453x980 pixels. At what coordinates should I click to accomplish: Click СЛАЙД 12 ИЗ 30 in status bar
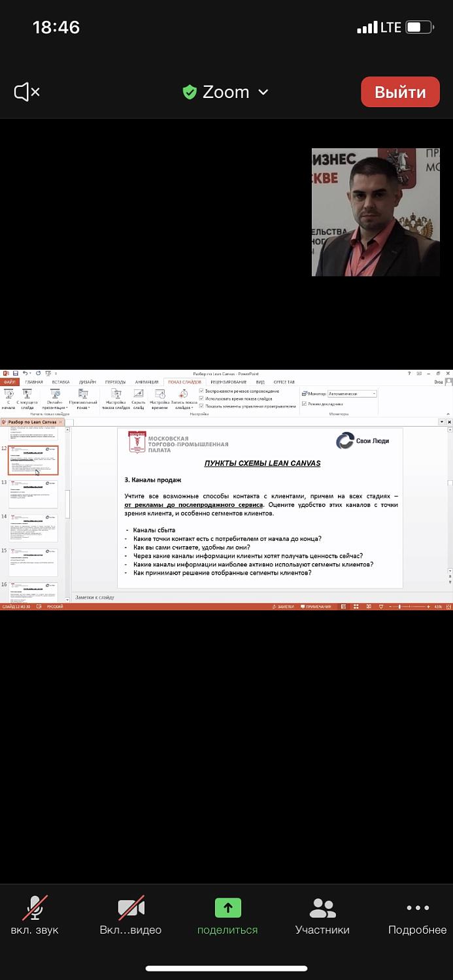point(16,607)
